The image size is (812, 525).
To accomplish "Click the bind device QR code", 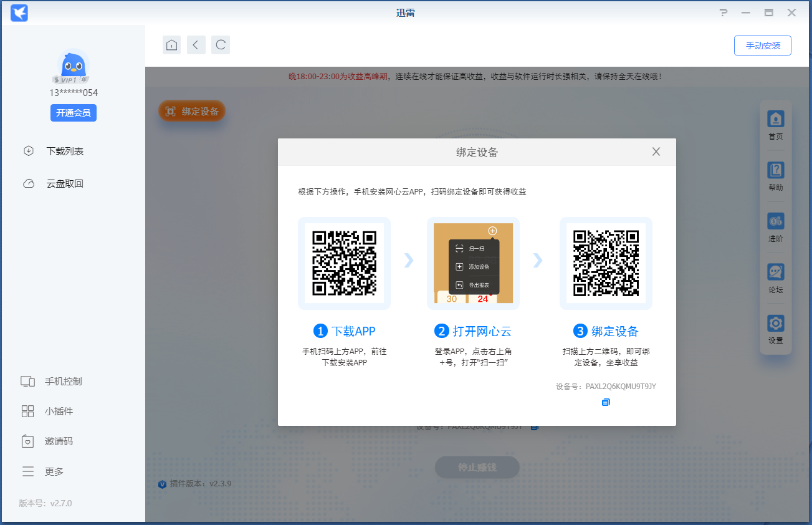I will coord(606,263).
